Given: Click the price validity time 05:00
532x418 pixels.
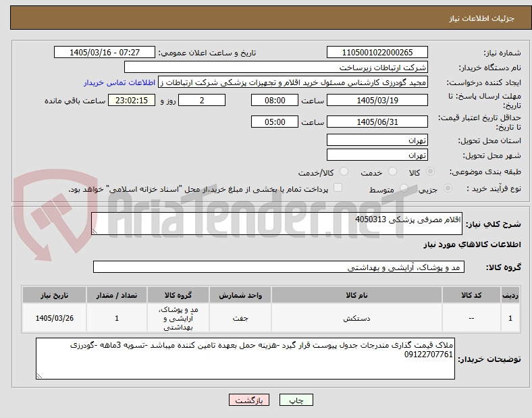Looking at the screenshot, I should (275, 122).
